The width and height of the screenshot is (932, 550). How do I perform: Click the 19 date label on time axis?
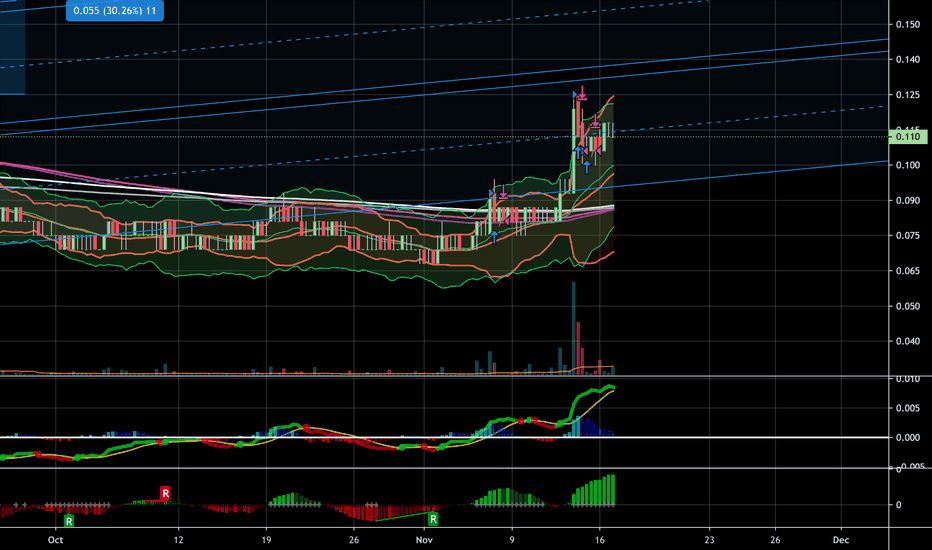[266, 540]
